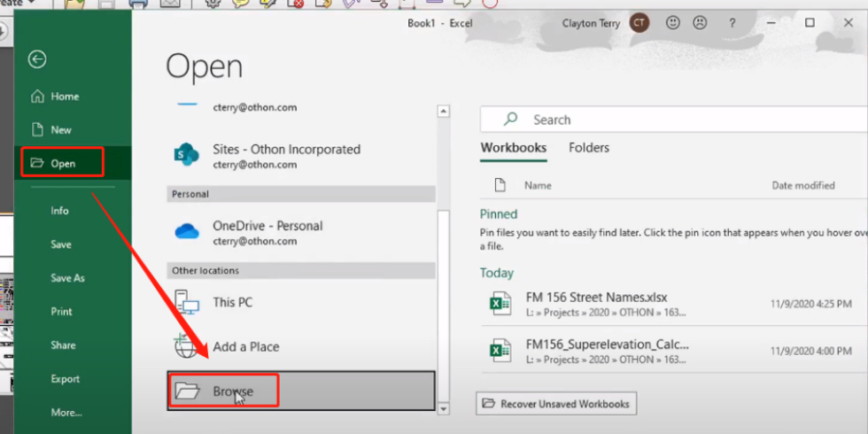Image resolution: width=868 pixels, height=434 pixels.
Task: Click the This PC computer icon
Action: (x=187, y=303)
